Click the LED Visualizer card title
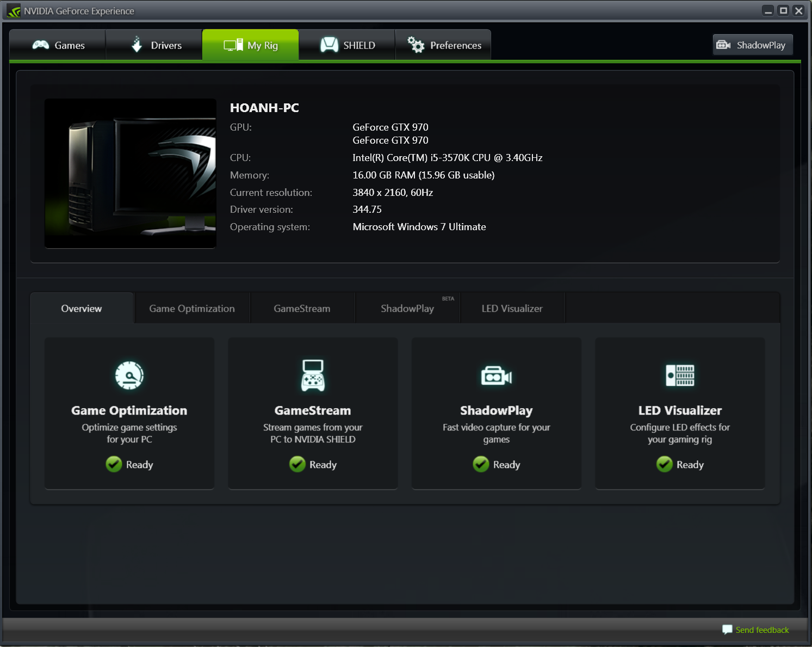This screenshot has width=812, height=647. [x=680, y=410]
